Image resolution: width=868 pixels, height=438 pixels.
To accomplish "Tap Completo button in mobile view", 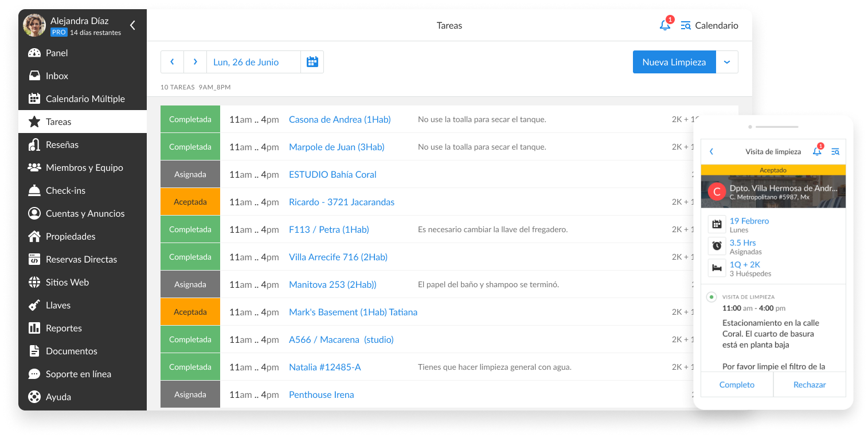I will [x=737, y=385].
